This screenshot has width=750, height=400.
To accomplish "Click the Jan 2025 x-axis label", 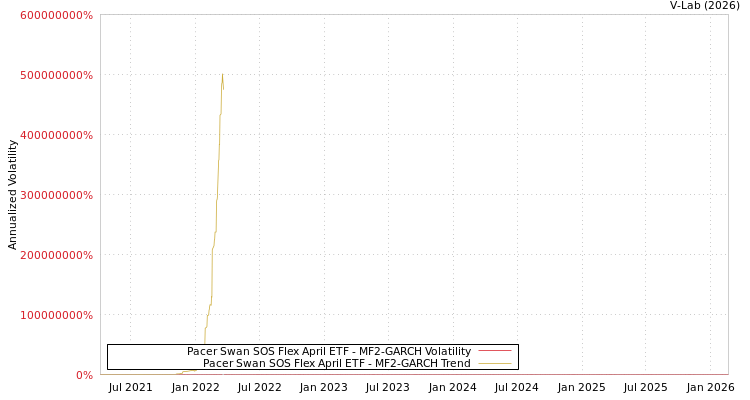I will pyautogui.click(x=582, y=387).
